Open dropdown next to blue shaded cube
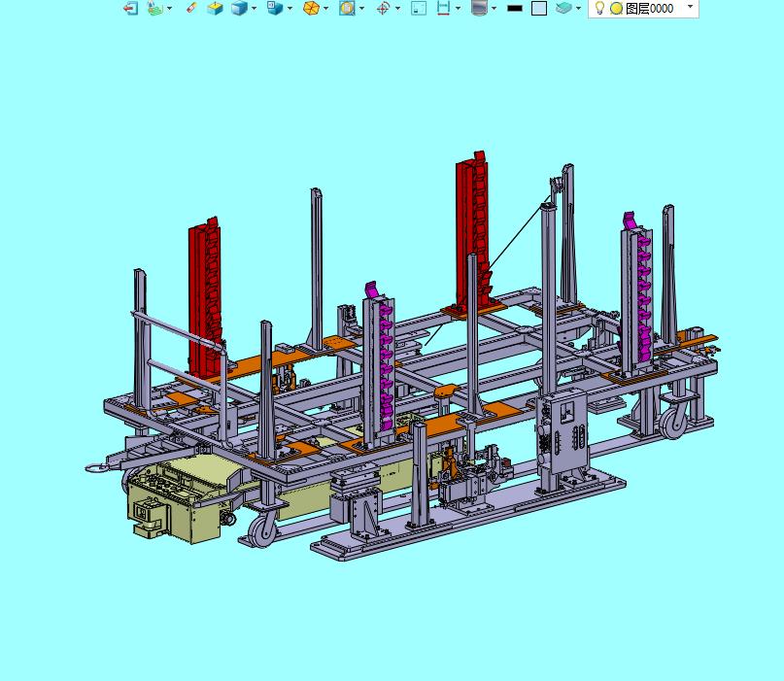784x681 pixels. (254, 8)
